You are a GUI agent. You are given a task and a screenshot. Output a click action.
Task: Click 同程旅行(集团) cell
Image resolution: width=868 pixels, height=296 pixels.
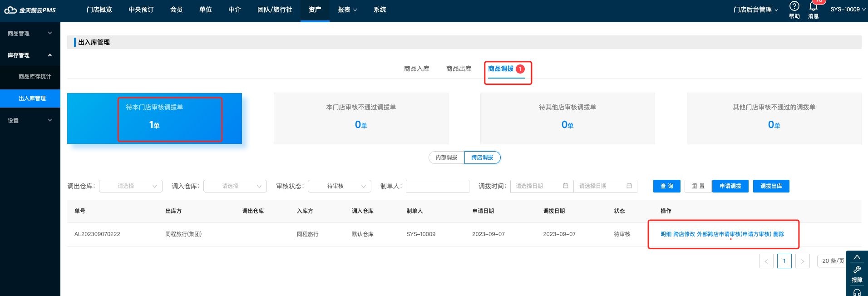pyautogui.click(x=183, y=234)
